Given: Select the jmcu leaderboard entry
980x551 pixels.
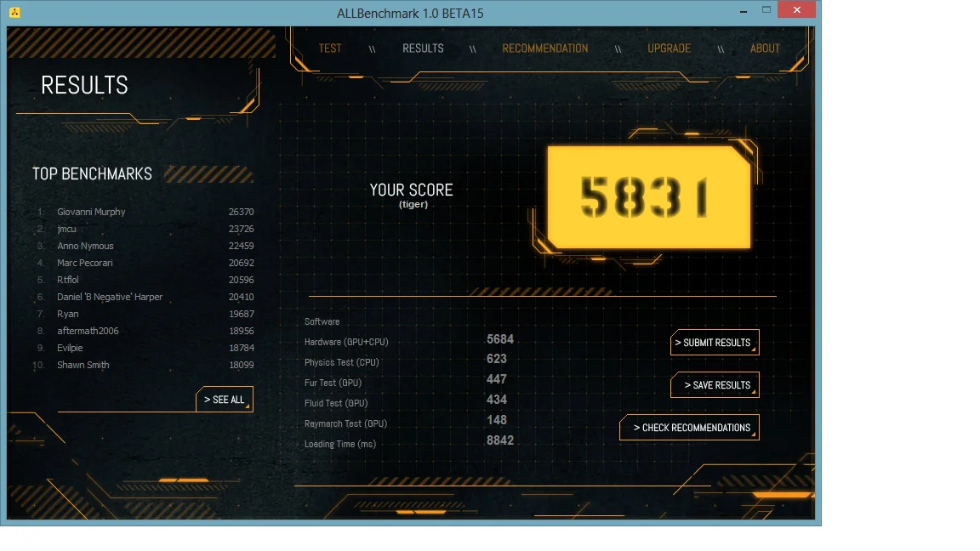Looking at the screenshot, I should pos(145,229).
